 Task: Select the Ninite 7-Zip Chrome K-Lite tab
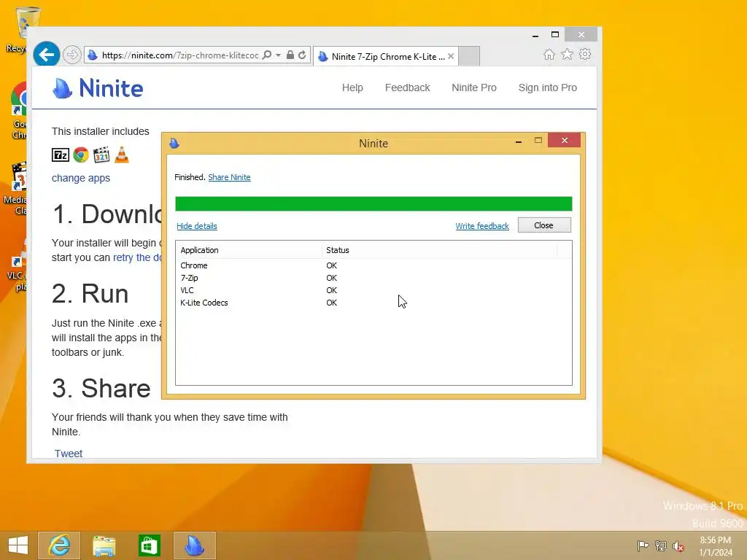click(x=386, y=56)
